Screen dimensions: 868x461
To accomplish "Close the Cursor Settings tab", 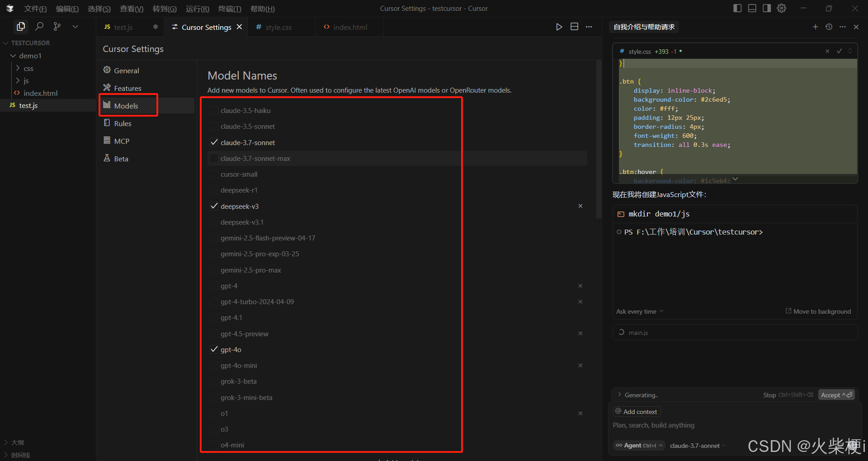I will 239,27.
